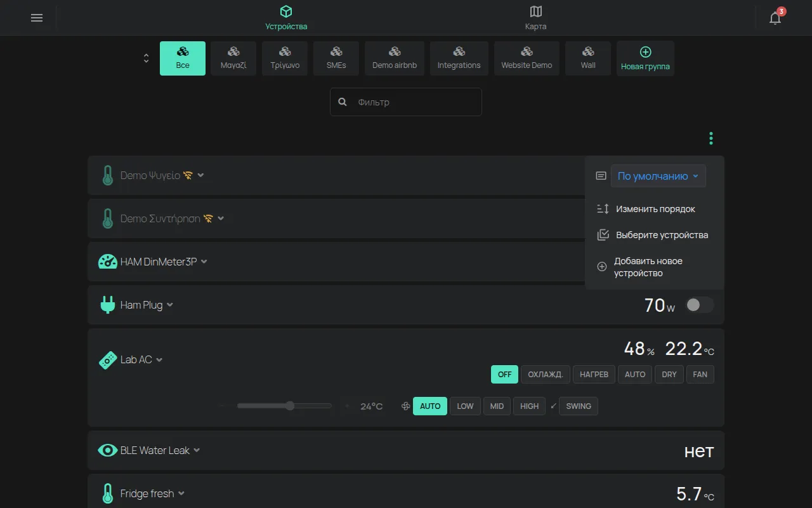Switch to the Карта tab
Screen dimensions: 812x508
coord(535,18)
